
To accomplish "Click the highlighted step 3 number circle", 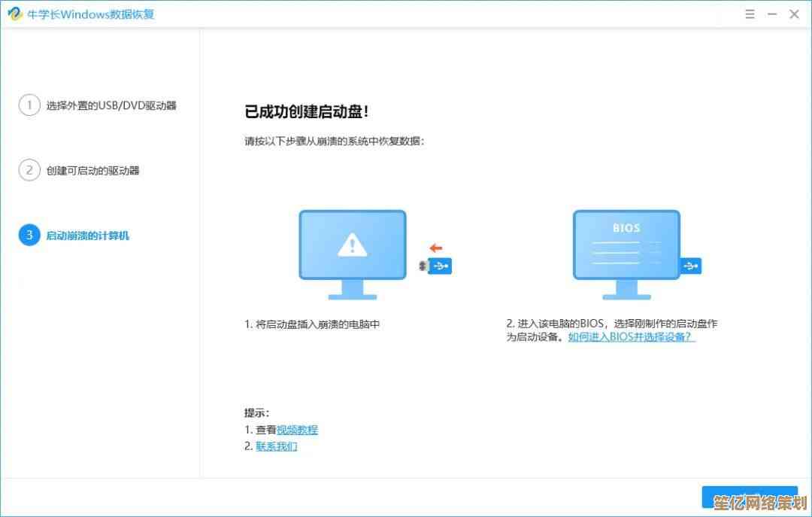I will point(29,236).
